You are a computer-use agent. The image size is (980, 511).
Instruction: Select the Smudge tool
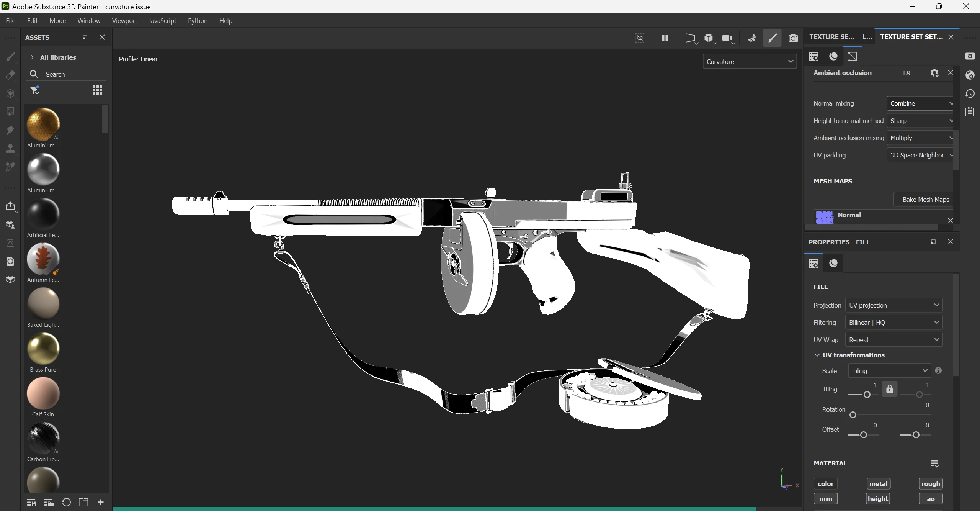10,130
